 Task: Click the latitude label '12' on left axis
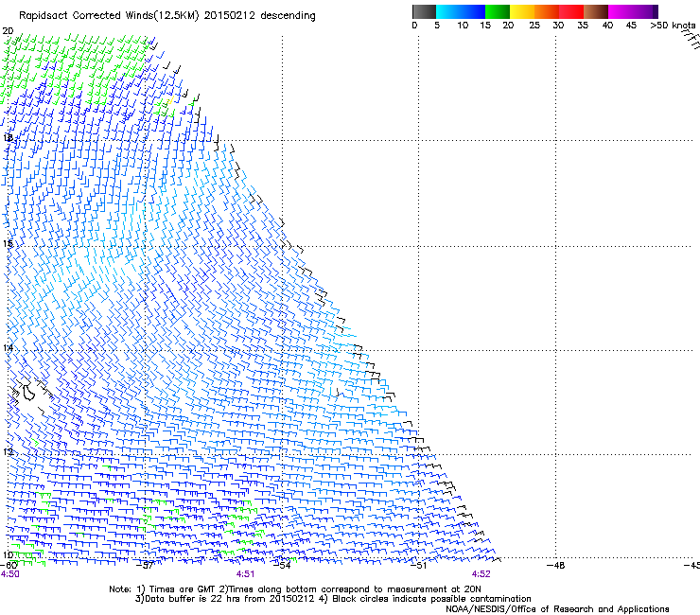(x=8, y=451)
